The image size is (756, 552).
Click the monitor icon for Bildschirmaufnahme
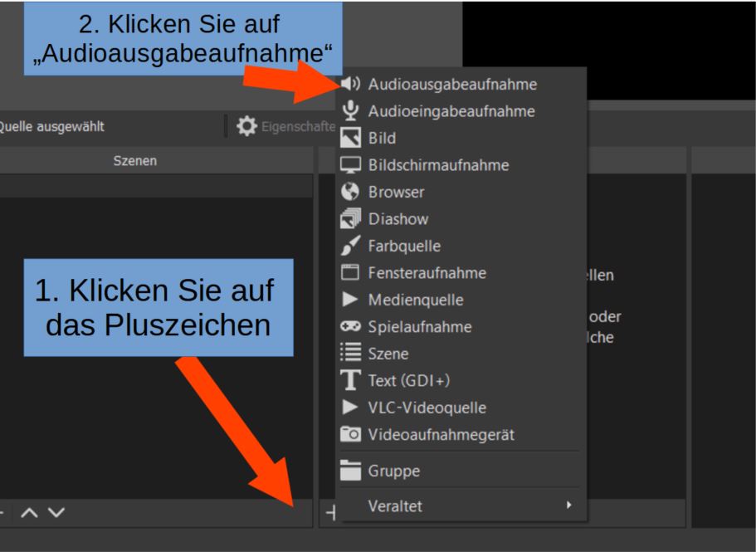pos(351,165)
